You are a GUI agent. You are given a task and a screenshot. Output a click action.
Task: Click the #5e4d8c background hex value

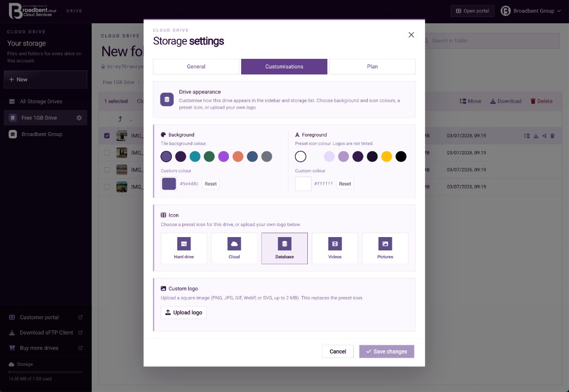[189, 184]
